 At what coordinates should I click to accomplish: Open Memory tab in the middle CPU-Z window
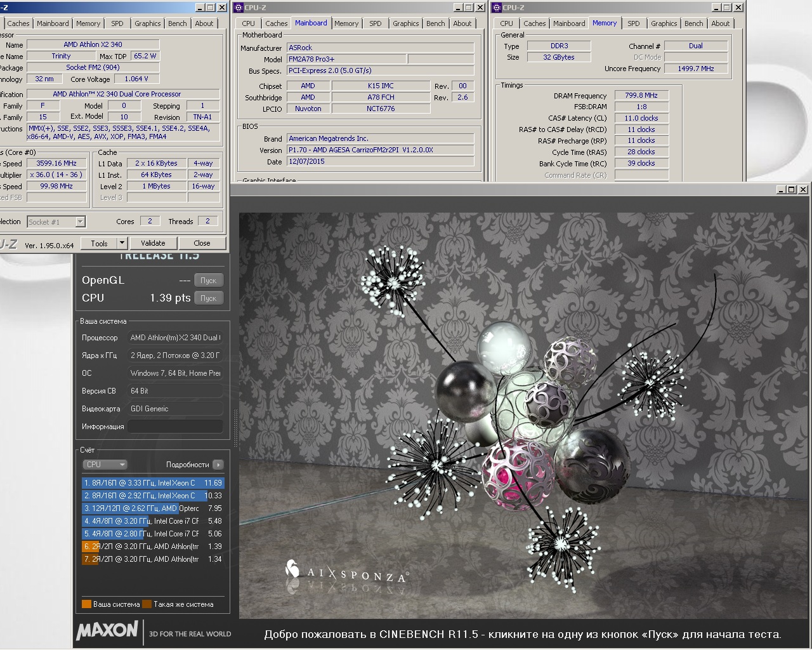coord(346,23)
